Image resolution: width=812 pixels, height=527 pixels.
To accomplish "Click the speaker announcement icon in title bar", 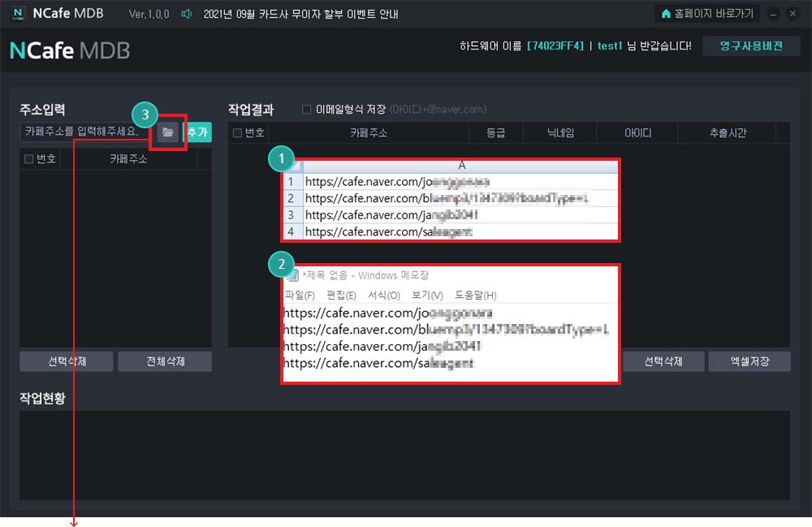I will click(187, 14).
